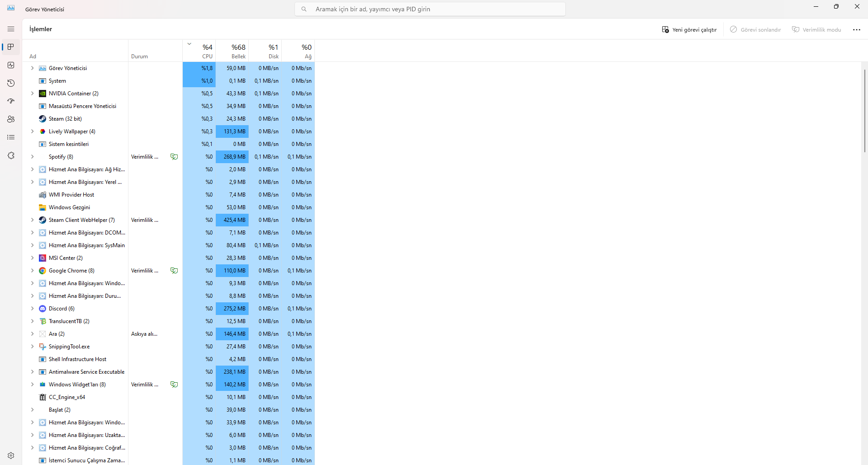
Task: Open the Startup apps icon in sidebar
Action: (x=11, y=101)
